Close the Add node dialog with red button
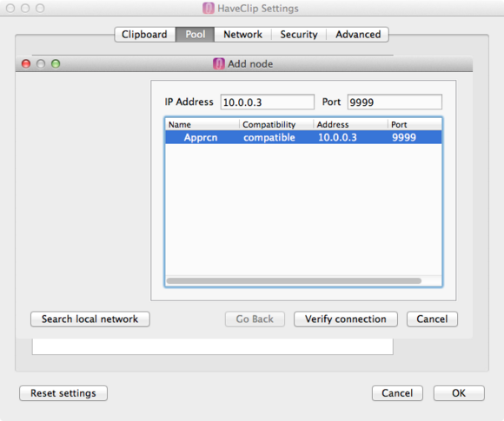 pyautogui.click(x=26, y=63)
